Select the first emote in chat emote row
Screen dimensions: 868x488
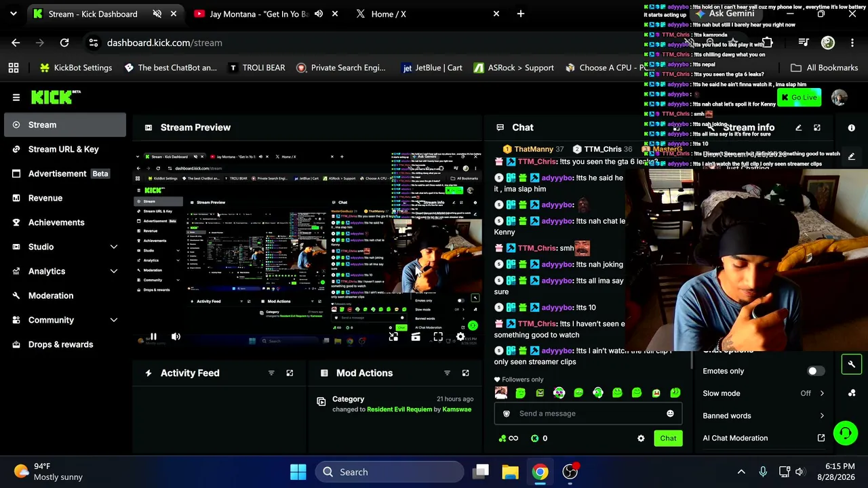501,392
